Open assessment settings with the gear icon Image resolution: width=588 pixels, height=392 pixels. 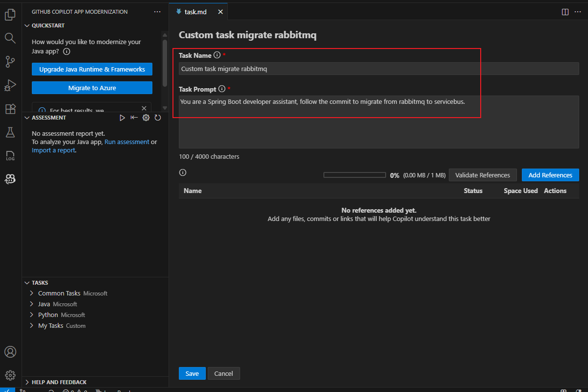(x=146, y=118)
